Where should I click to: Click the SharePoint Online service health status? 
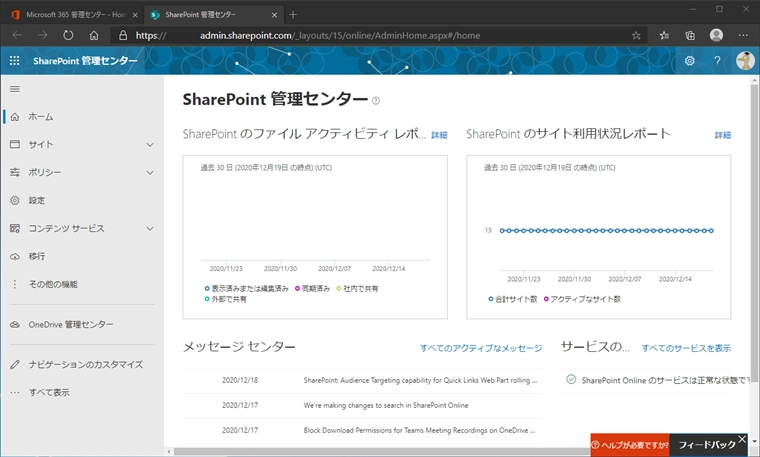(657, 380)
